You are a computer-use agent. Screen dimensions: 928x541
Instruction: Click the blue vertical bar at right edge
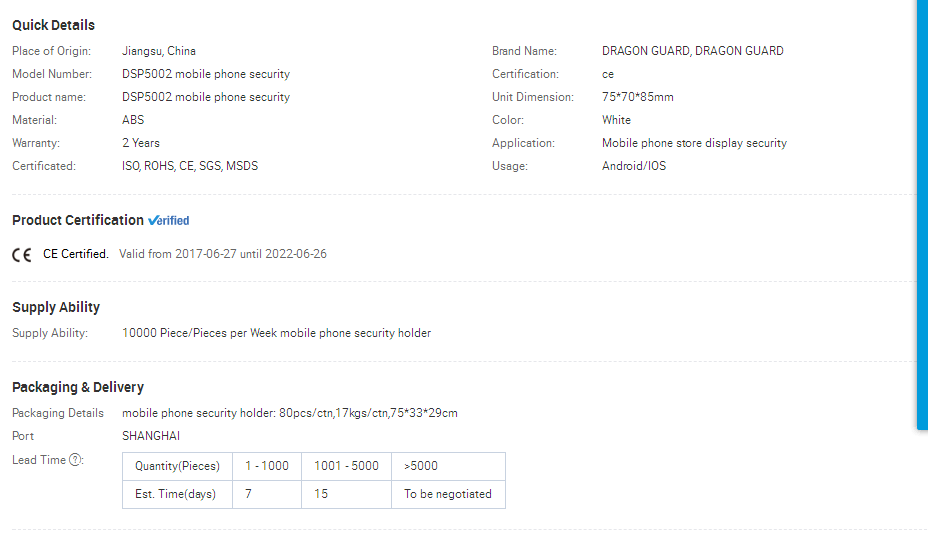tap(922, 214)
